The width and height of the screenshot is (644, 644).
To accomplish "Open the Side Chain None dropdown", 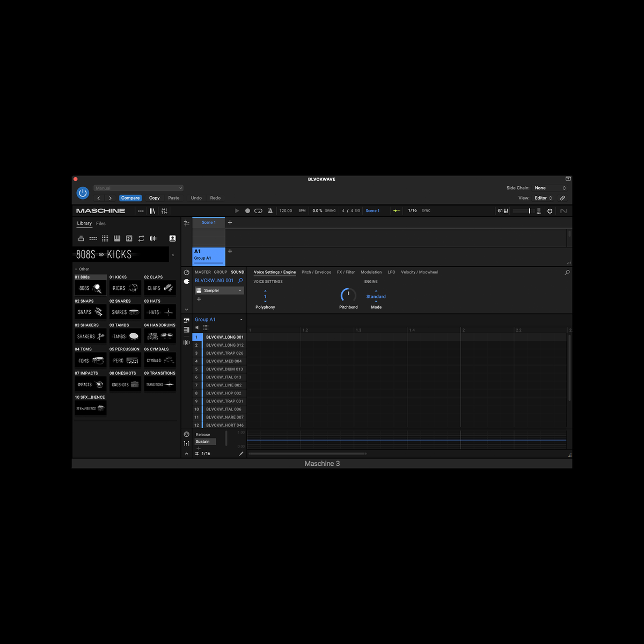I will tap(550, 188).
